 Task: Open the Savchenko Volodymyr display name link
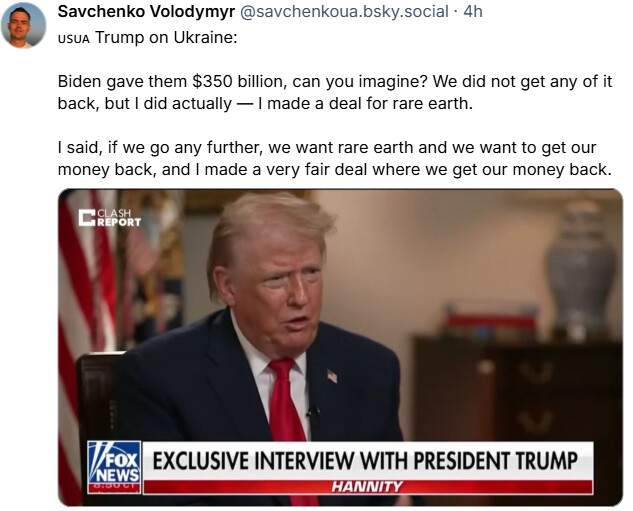tap(146, 11)
